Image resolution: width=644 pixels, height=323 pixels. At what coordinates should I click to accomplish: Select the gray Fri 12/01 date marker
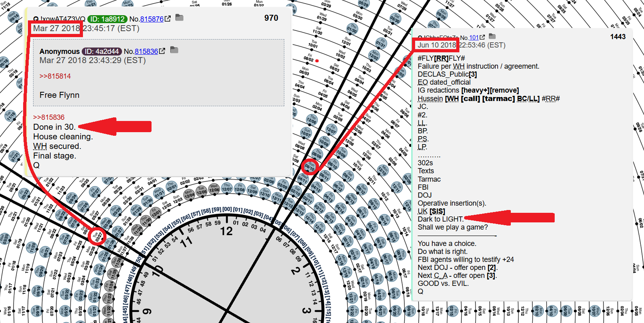[x=156, y=214]
